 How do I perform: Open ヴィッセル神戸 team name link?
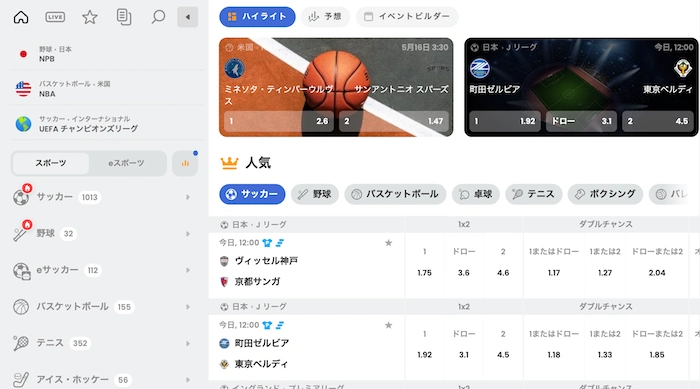point(266,261)
